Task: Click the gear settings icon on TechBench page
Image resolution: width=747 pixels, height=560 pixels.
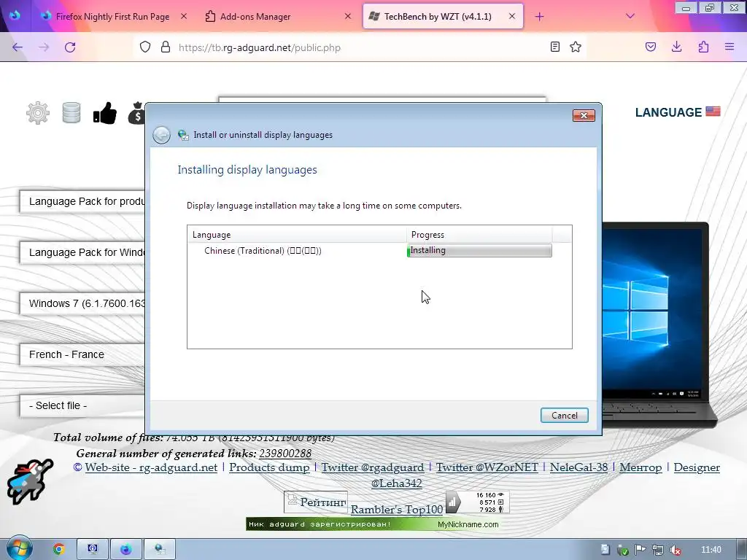Action: coord(38,113)
